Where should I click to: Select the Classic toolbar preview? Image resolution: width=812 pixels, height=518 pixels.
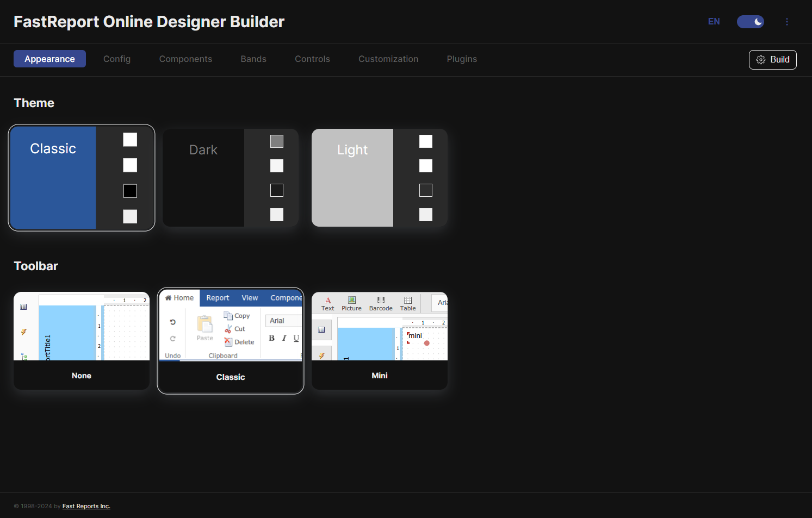tap(231, 341)
